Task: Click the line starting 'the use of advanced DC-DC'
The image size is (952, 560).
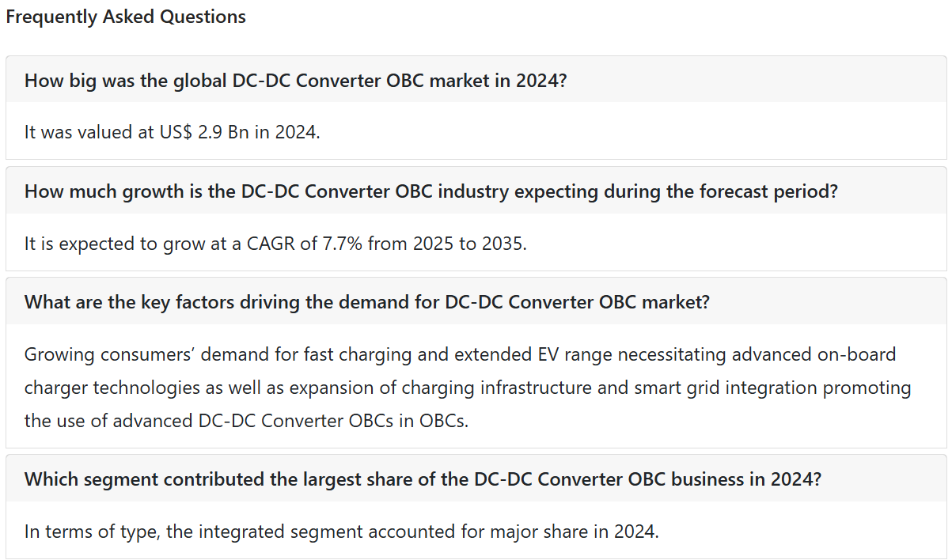Action: click(246, 421)
